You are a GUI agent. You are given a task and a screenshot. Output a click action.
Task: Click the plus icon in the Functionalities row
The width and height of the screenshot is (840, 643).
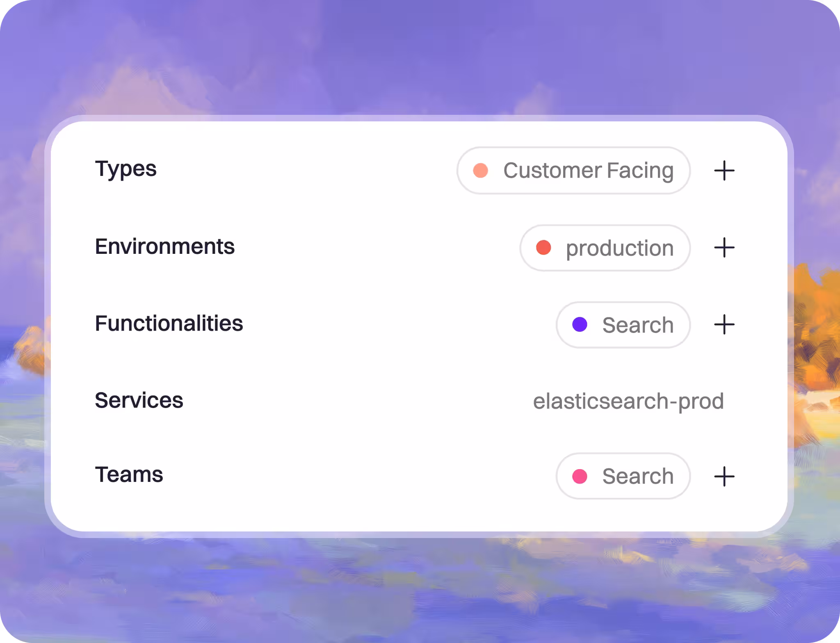tap(724, 325)
